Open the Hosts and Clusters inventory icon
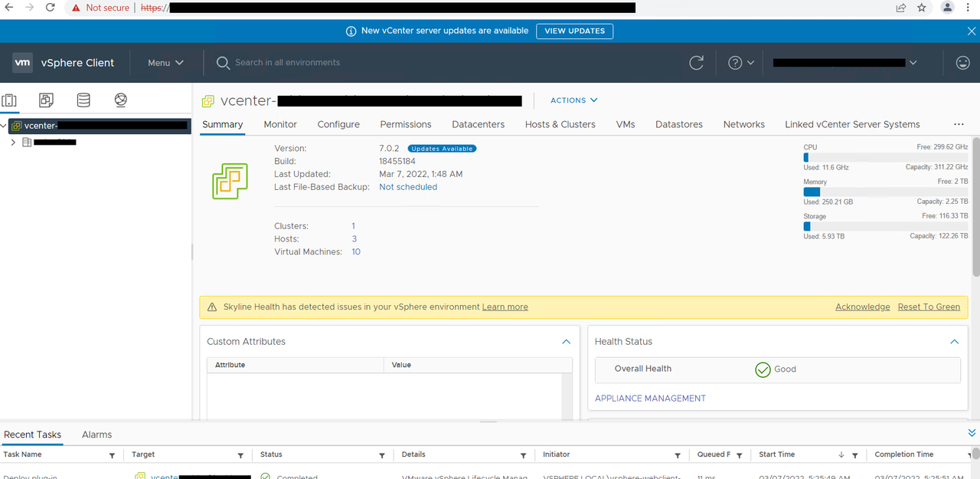The height and width of the screenshot is (479, 980). (9, 100)
